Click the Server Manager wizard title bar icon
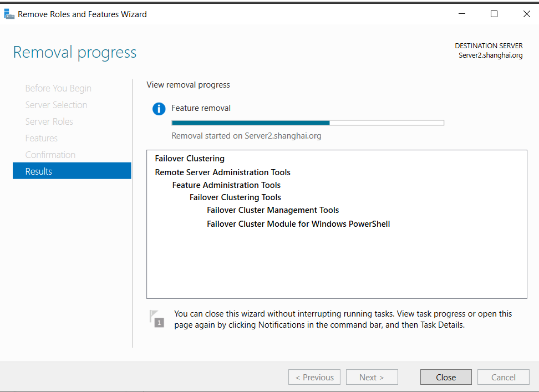This screenshot has height=392, width=539. (x=9, y=14)
